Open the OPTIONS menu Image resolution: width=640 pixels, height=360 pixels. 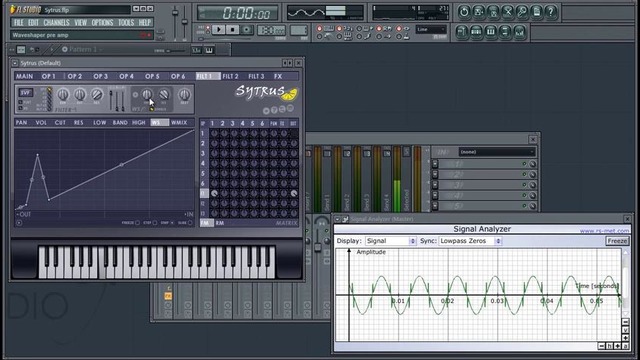[102, 22]
